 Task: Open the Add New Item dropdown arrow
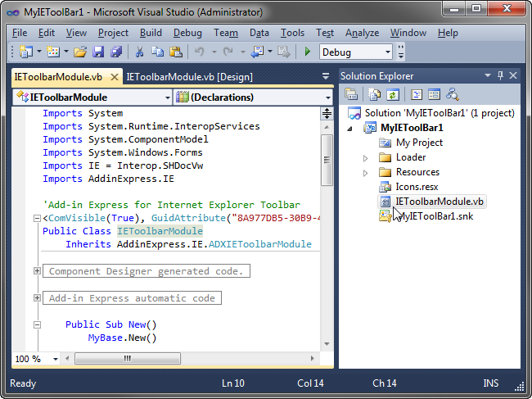(66, 52)
